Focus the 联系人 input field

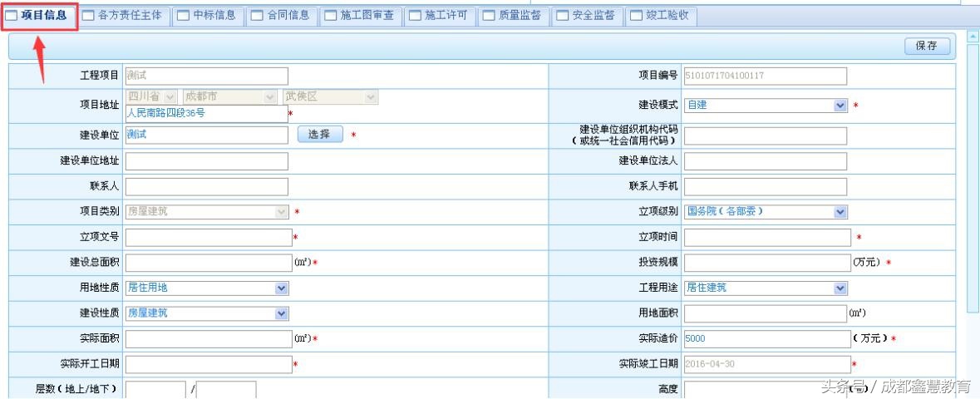(207, 187)
